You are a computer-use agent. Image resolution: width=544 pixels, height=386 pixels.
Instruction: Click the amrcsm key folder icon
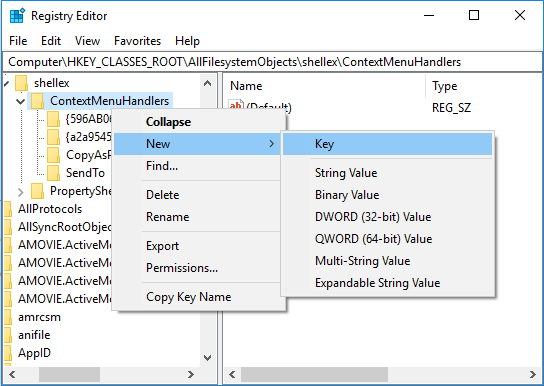(8, 317)
